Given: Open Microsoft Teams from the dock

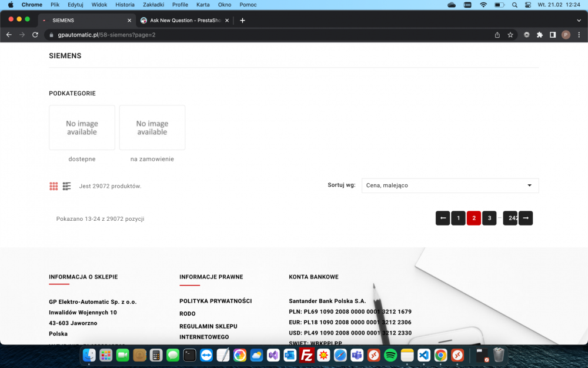Looking at the screenshot, I should click(357, 355).
